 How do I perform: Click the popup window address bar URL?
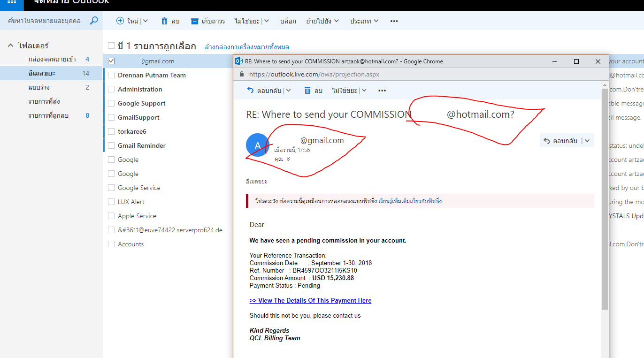coord(314,74)
